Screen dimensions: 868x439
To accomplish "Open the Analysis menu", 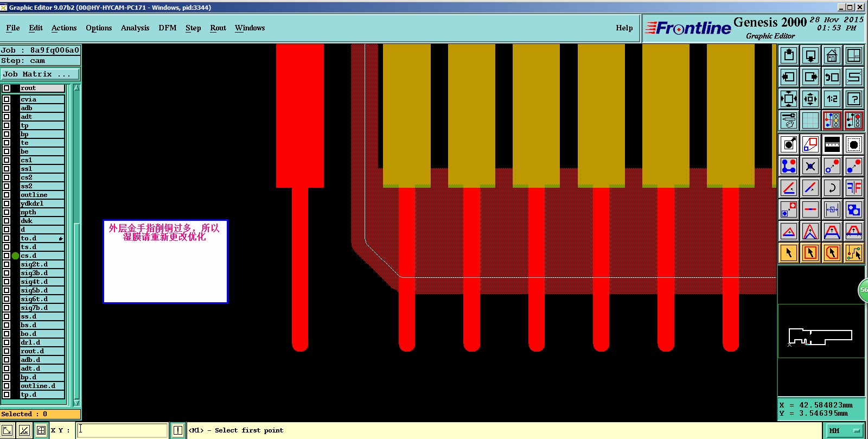I will [x=135, y=28].
